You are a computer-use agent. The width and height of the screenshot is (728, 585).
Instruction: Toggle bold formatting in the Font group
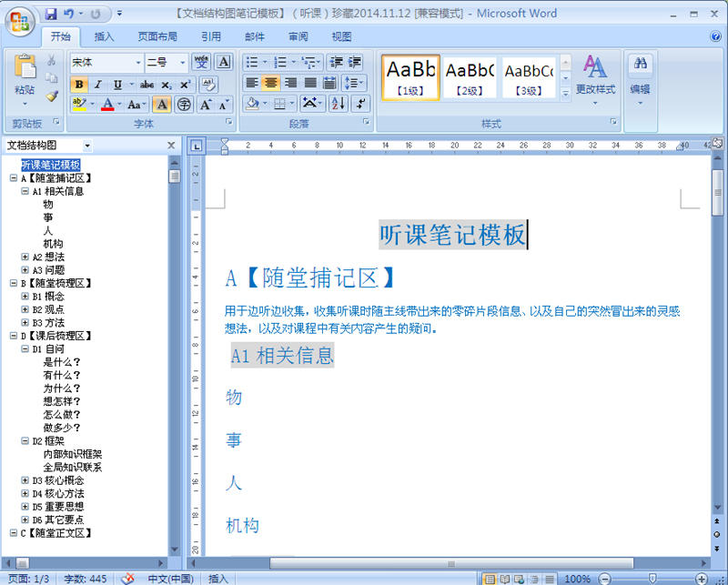click(81, 84)
